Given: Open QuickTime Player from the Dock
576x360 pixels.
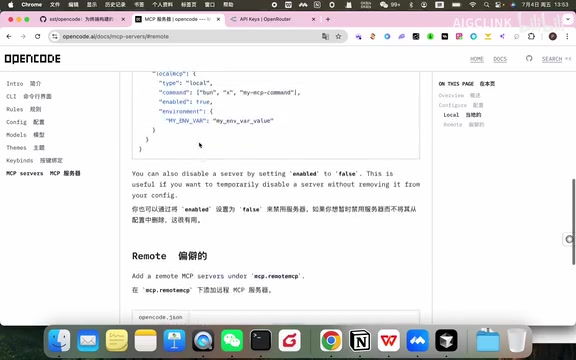Looking at the screenshot, I should [x=203, y=340].
